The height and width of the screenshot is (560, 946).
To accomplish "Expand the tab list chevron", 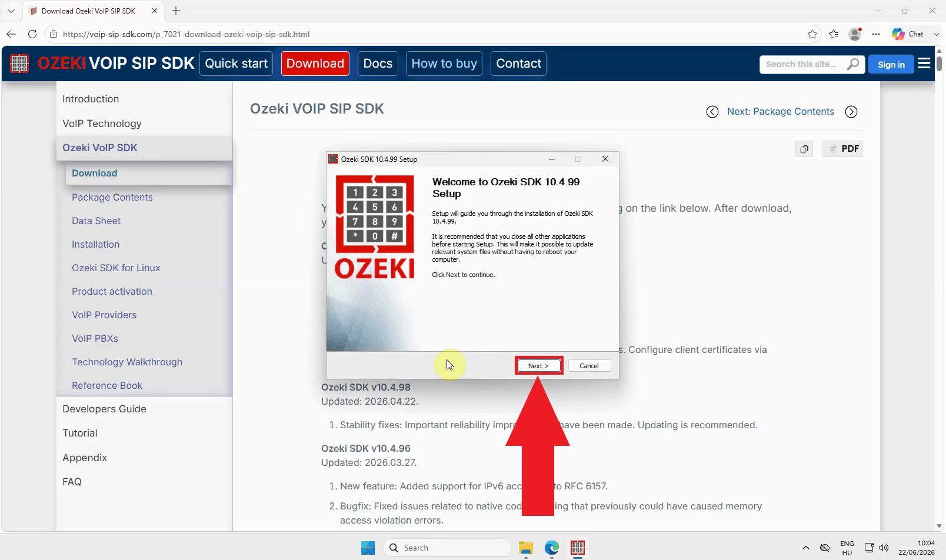I will click(11, 11).
